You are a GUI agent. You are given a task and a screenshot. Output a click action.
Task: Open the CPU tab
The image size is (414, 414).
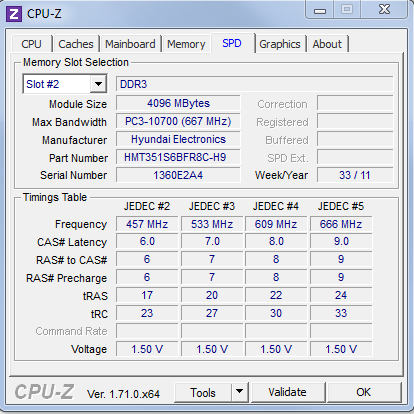point(31,44)
